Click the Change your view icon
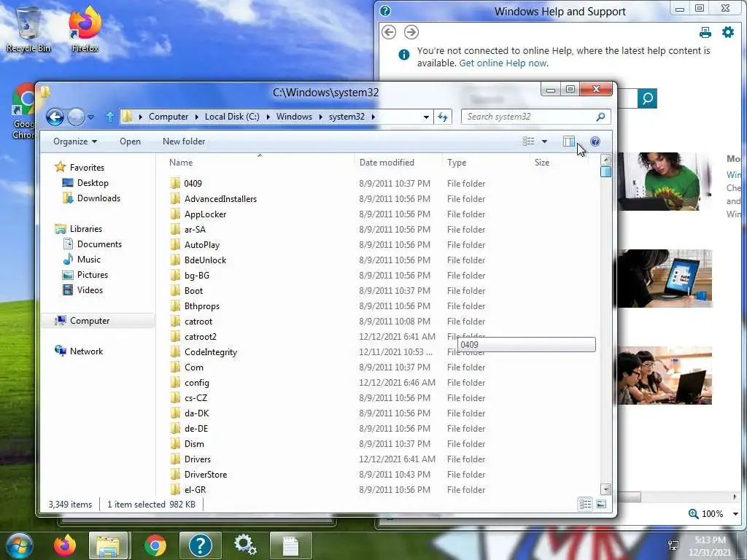 528,141
